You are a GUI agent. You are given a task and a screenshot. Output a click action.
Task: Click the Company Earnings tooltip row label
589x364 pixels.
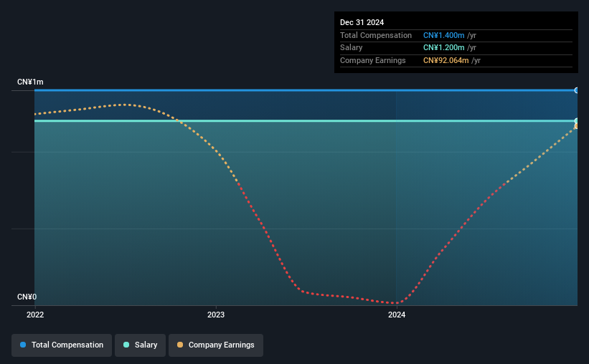(x=372, y=60)
